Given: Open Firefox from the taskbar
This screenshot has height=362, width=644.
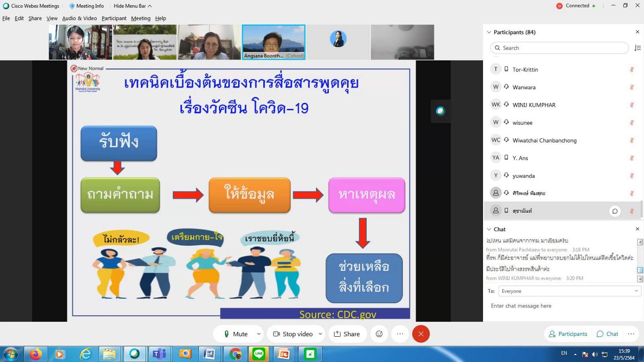Looking at the screenshot, I should click(36, 354).
